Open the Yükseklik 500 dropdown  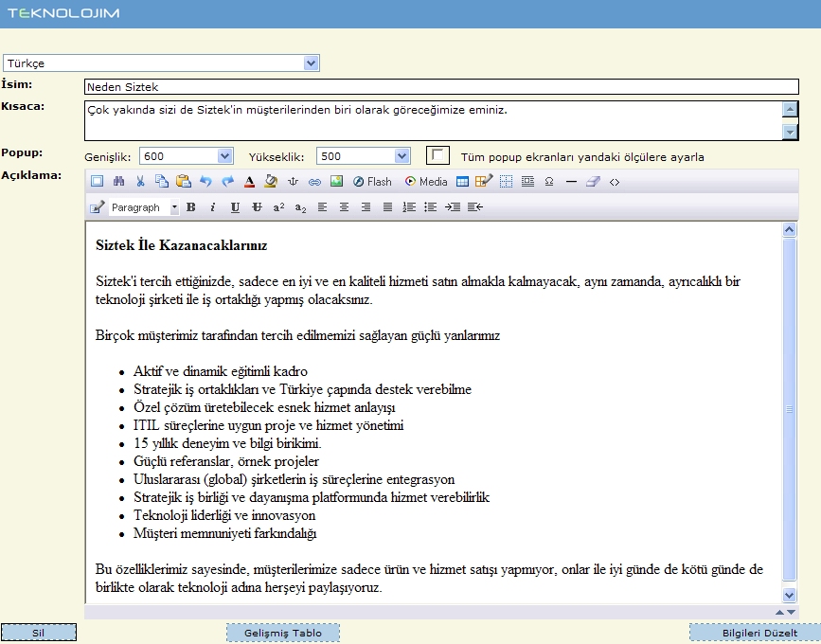pos(402,156)
